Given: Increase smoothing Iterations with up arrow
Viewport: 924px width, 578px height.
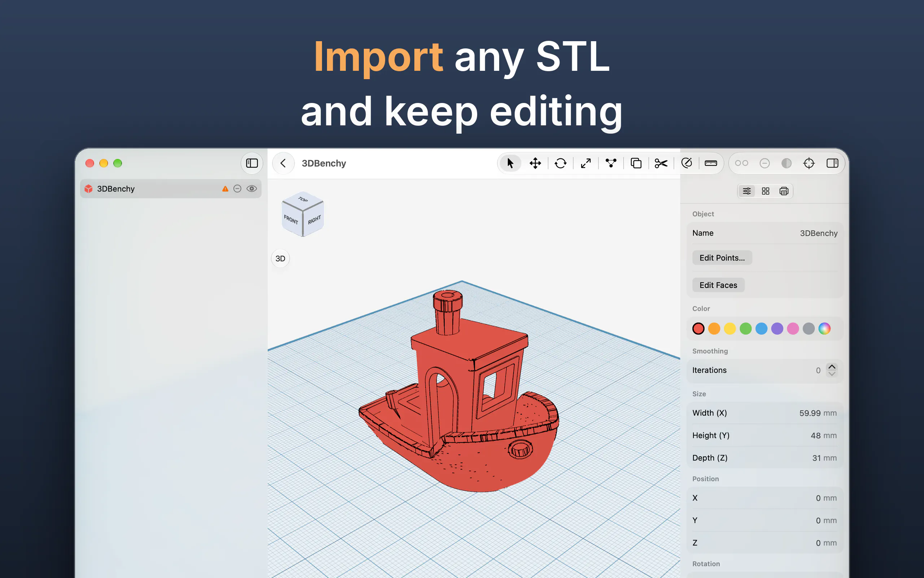Looking at the screenshot, I should coord(832,367).
